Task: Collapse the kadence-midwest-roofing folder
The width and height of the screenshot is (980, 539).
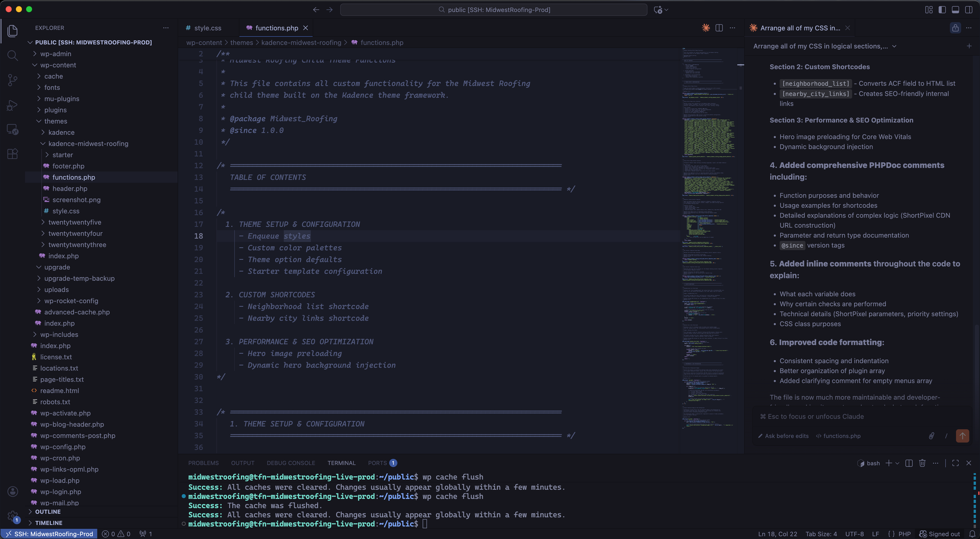Action: 88,144
